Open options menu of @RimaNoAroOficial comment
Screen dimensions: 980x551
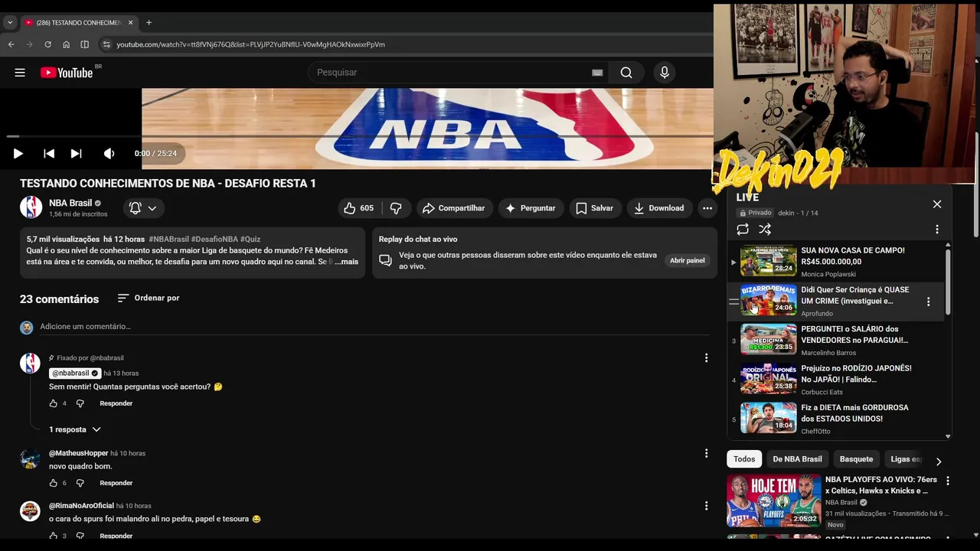(x=706, y=506)
